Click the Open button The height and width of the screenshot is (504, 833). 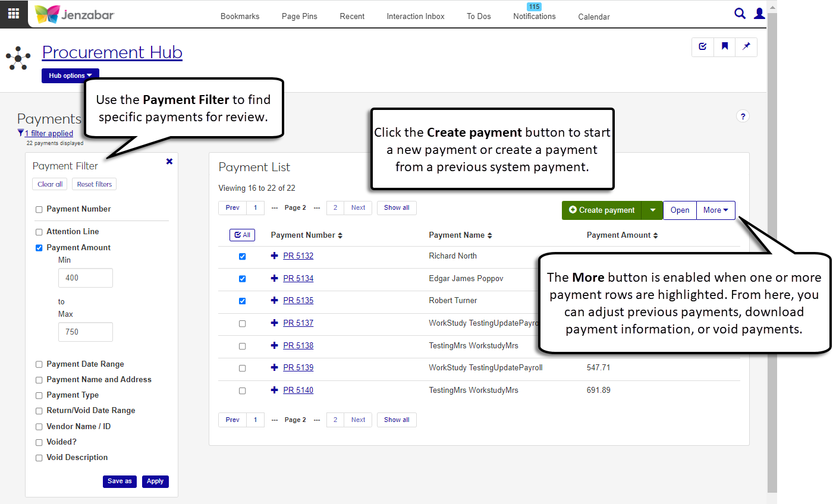coord(680,210)
